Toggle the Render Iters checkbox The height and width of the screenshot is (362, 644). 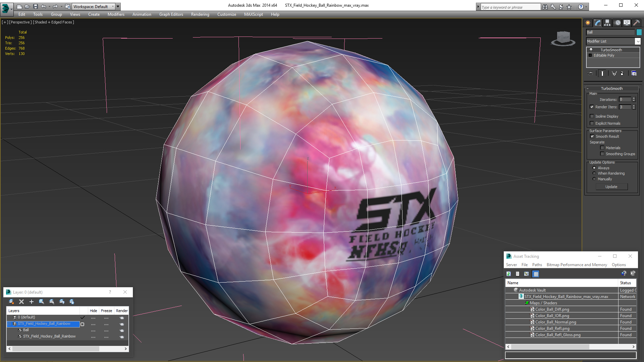pyautogui.click(x=592, y=107)
